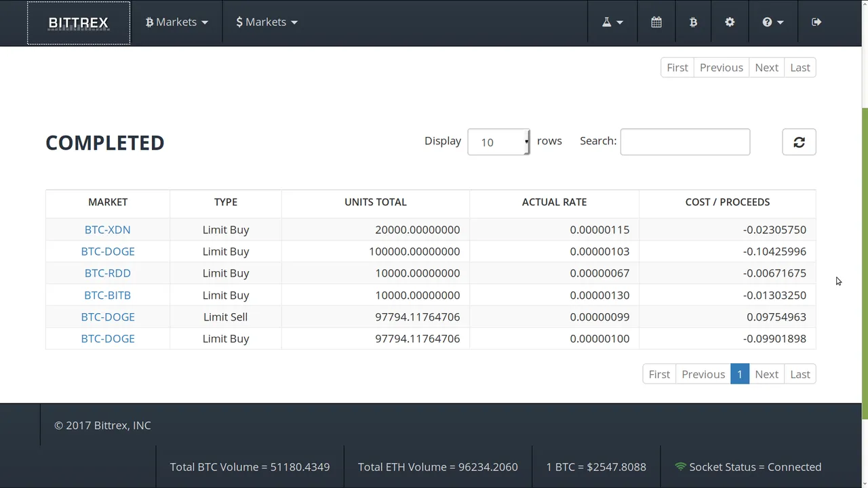Click the 20000.00000000 units cell
Viewport: 868px width, 488px height.
click(x=376, y=230)
